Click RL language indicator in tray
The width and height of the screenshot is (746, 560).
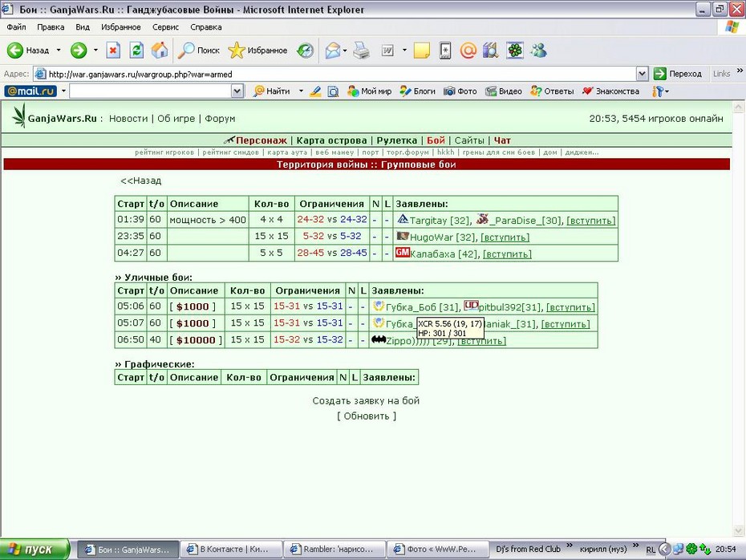pos(651,550)
